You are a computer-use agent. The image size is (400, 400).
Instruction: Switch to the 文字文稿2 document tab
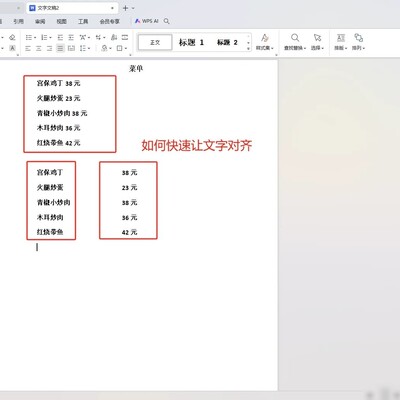coord(72,8)
